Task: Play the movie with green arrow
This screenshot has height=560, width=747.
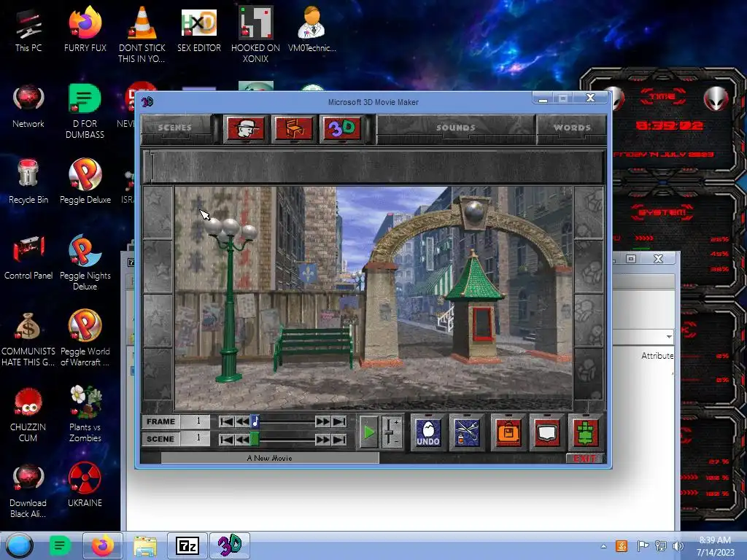Action: tap(368, 432)
